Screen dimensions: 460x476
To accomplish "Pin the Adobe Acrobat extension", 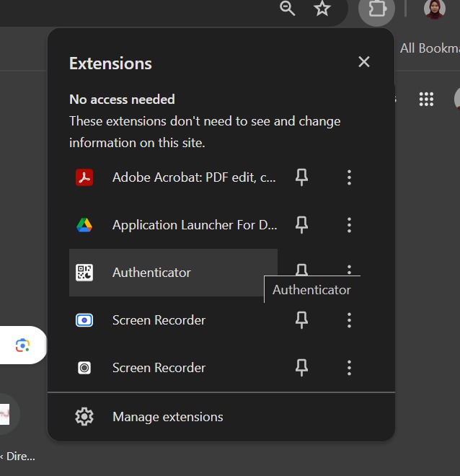I will pos(302,177).
